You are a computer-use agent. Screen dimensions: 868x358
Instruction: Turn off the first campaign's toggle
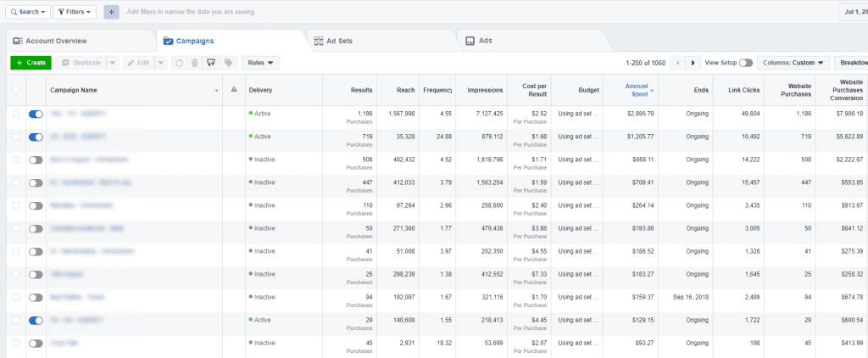(36, 113)
